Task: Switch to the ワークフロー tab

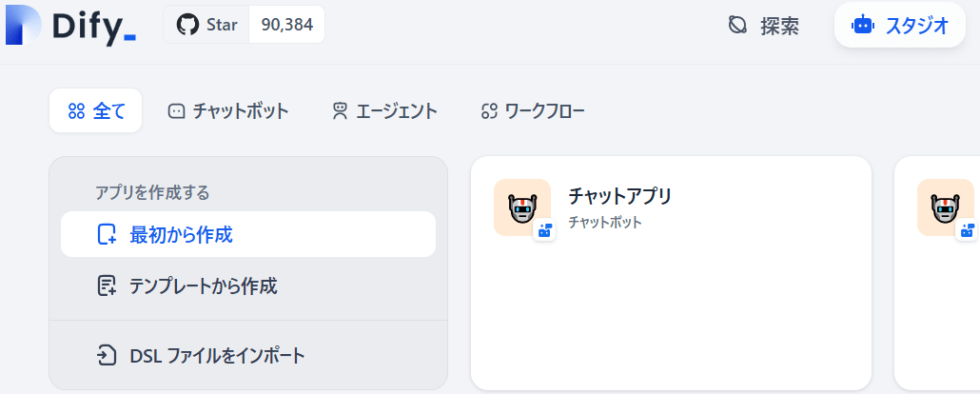Action: (x=533, y=111)
